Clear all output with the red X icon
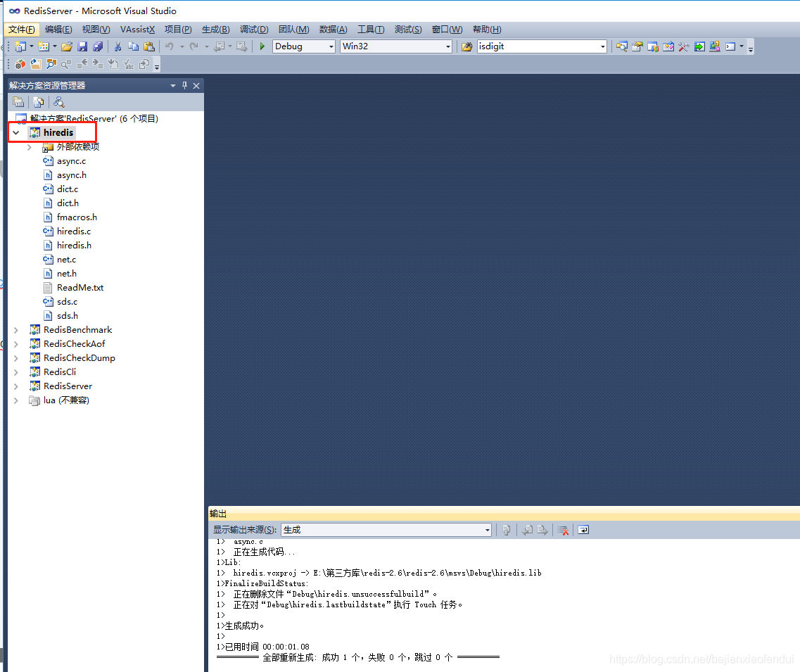 click(x=564, y=530)
